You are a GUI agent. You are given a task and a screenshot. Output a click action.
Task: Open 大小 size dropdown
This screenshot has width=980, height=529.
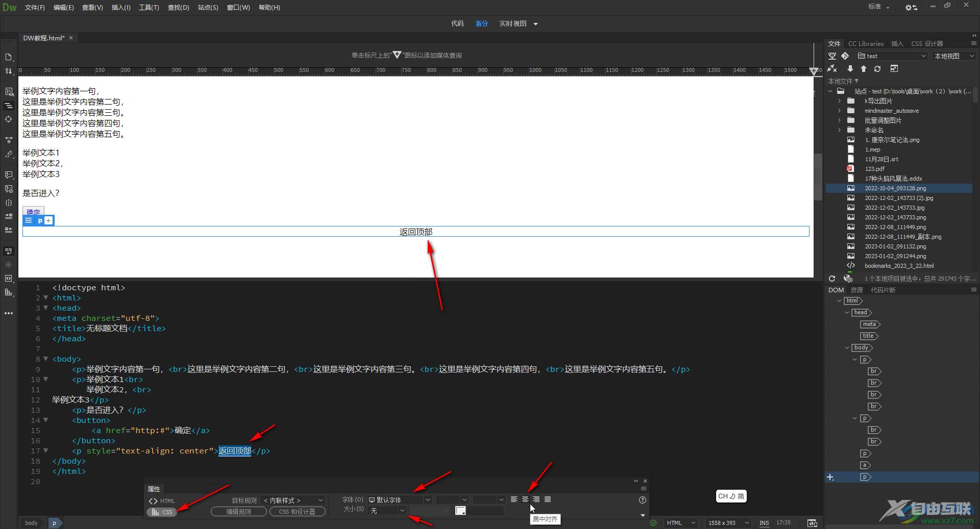387,511
